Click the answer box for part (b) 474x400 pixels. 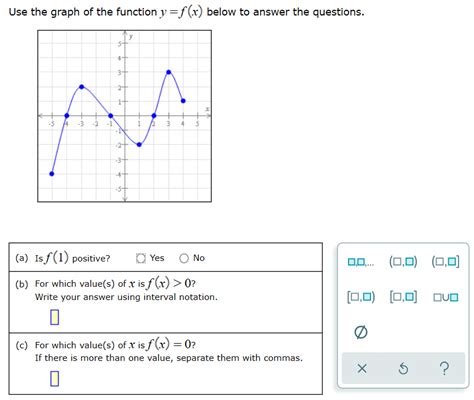(x=55, y=317)
